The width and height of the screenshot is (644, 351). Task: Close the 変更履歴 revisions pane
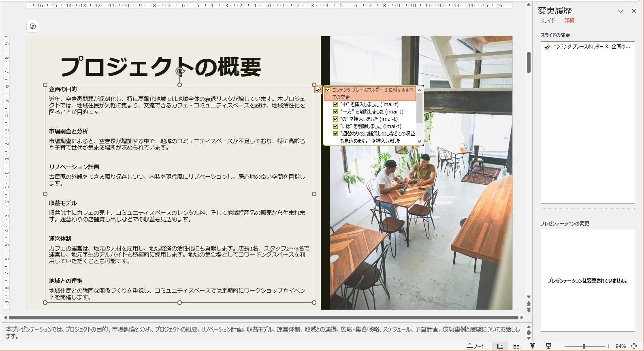[634, 11]
